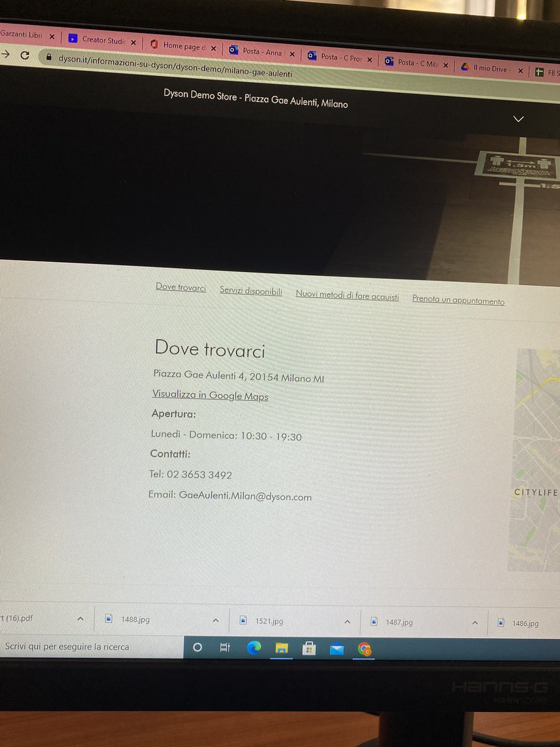Click the Chrome icon in the taskbar
This screenshot has height=747, width=560.
click(x=365, y=650)
